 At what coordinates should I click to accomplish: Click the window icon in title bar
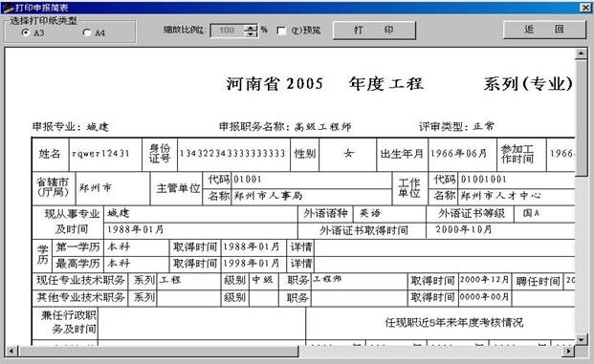8,8
